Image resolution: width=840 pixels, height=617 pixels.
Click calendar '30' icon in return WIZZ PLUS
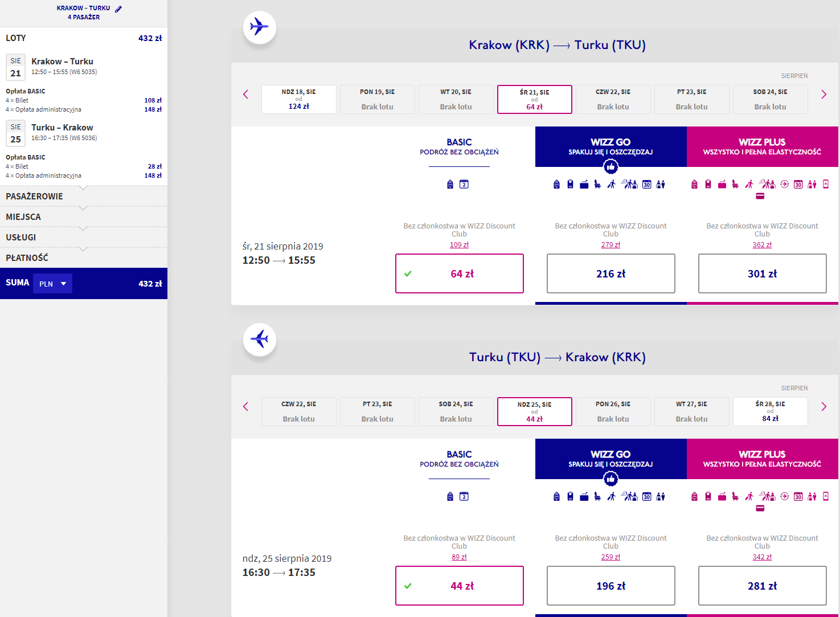tap(798, 496)
